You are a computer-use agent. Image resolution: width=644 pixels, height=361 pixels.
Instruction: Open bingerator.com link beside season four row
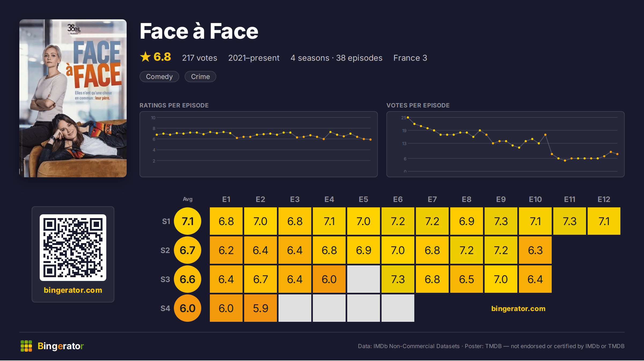coord(518,308)
